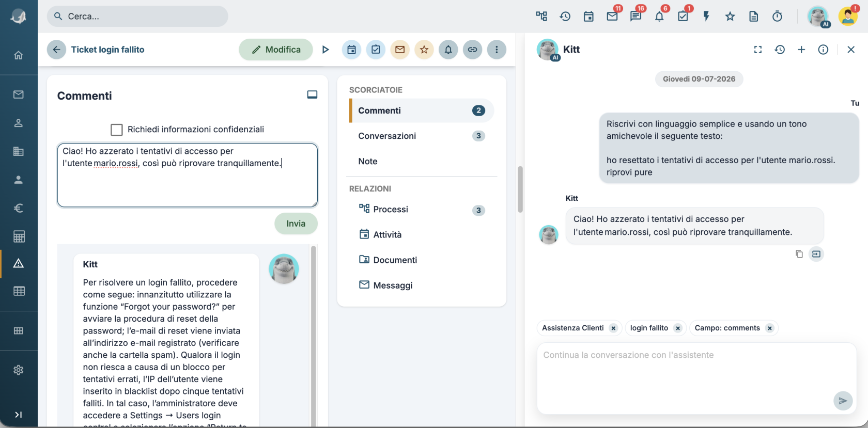This screenshot has width=868, height=428.
Task: Open euro finance section in sidebar
Action: 19,208
